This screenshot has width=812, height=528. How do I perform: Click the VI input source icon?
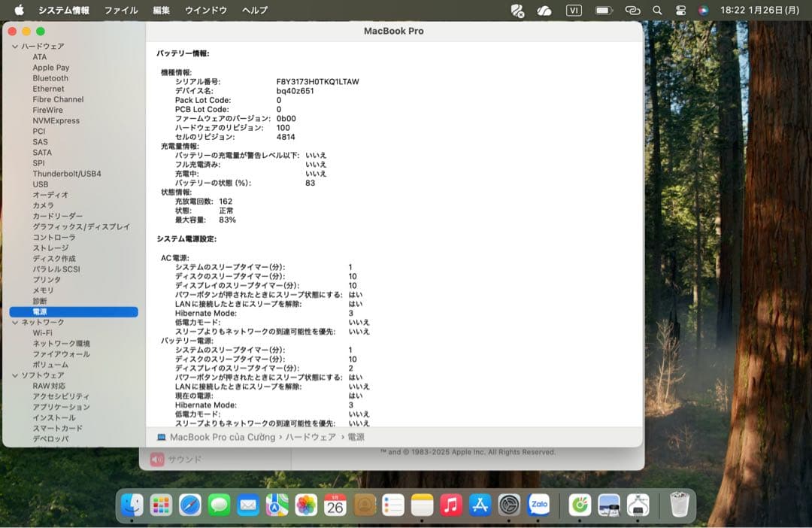[x=574, y=10]
